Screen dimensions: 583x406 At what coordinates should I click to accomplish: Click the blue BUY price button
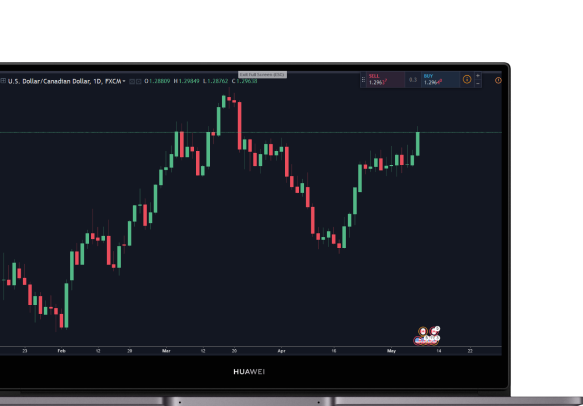coord(440,80)
